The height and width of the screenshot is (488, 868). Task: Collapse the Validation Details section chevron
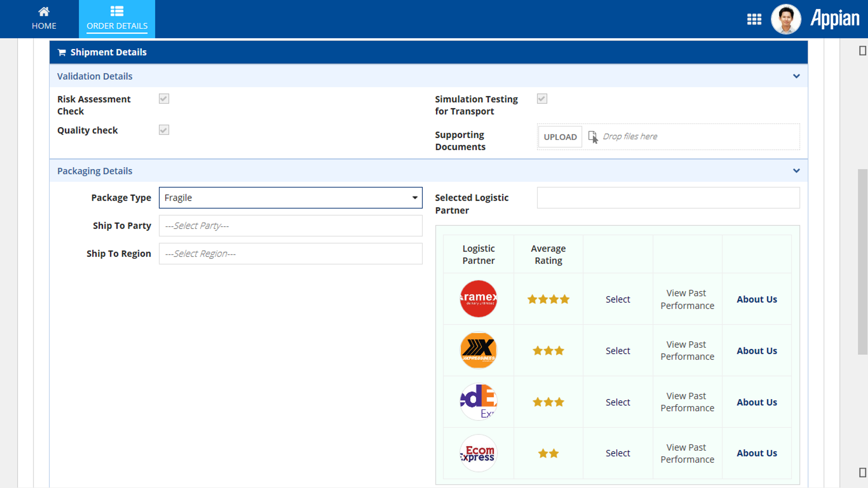pyautogui.click(x=796, y=76)
